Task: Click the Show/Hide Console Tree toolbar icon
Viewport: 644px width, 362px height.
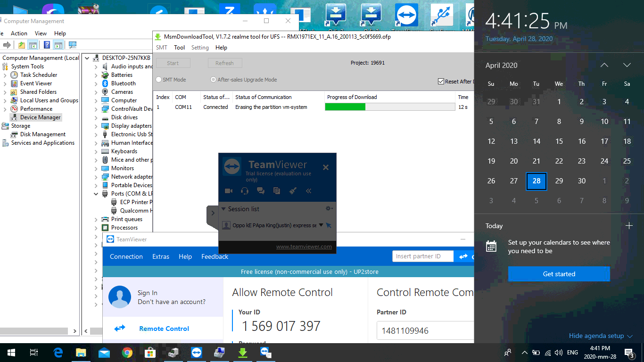Action: point(33,45)
